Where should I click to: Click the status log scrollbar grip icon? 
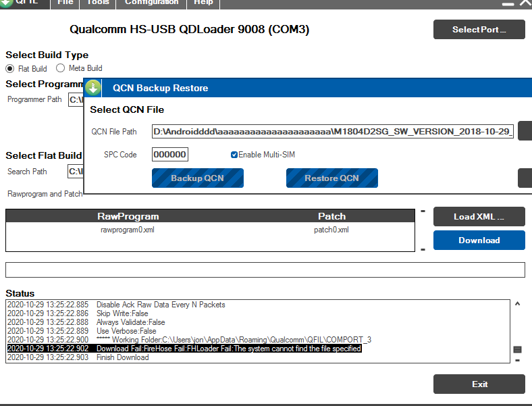coord(518,349)
